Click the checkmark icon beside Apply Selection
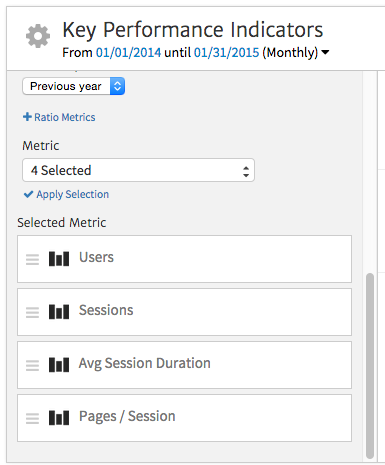 point(28,194)
